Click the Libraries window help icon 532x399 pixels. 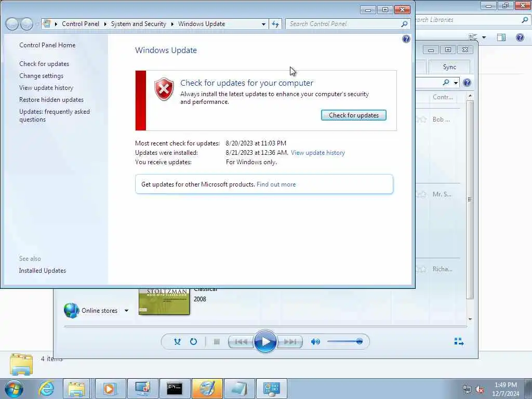(520, 37)
